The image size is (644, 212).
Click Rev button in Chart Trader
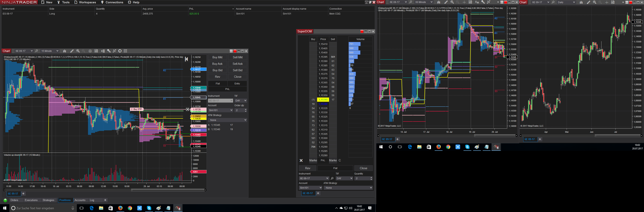tap(217, 77)
